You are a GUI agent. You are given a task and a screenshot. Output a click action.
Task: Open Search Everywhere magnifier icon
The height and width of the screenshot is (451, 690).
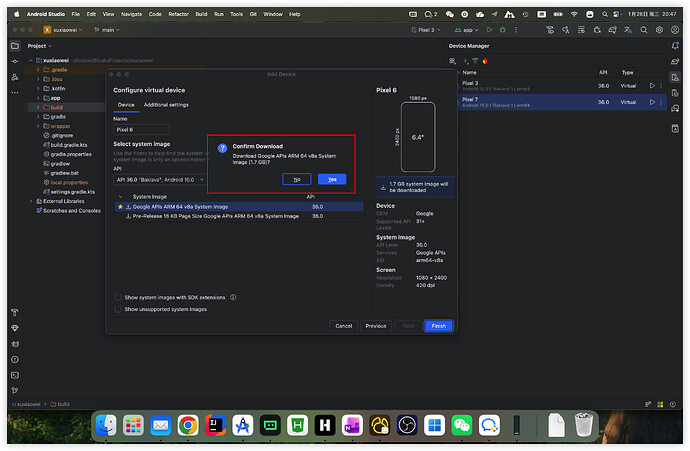coord(641,31)
